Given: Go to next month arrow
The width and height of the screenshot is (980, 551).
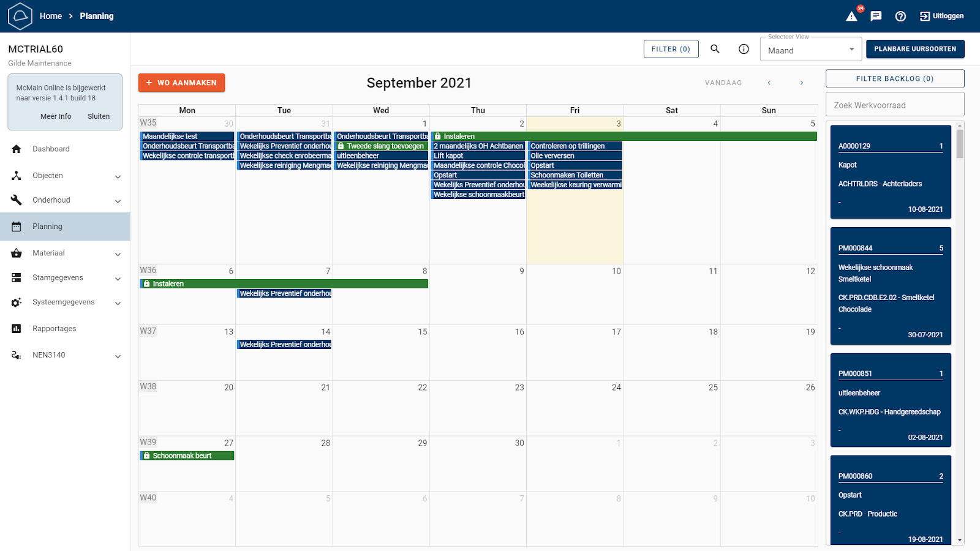Looking at the screenshot, I should click(802, 83).
